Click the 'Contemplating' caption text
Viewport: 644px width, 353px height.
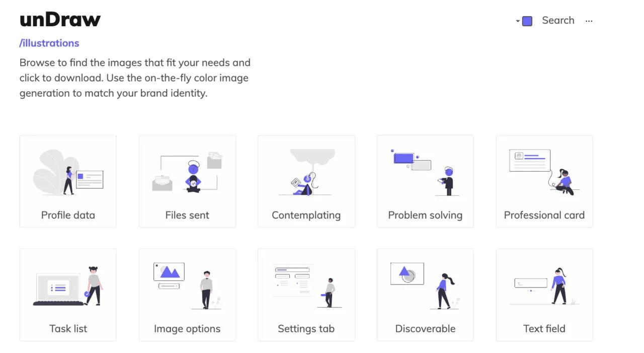[306, 216]
